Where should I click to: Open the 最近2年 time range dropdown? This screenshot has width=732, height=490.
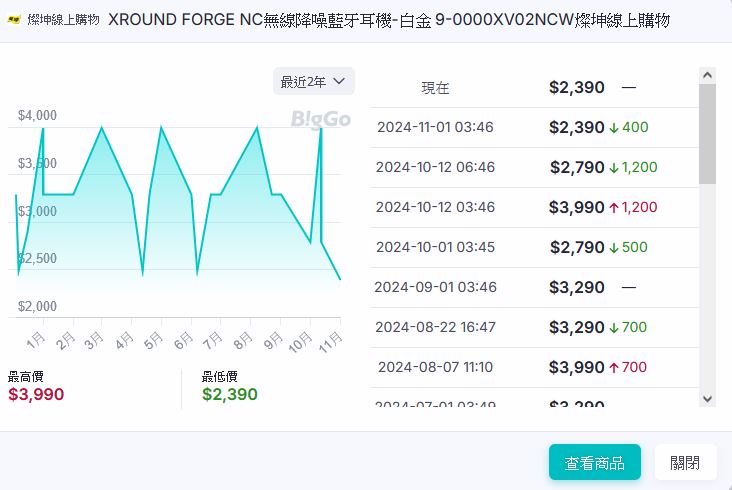pos(313,81)
